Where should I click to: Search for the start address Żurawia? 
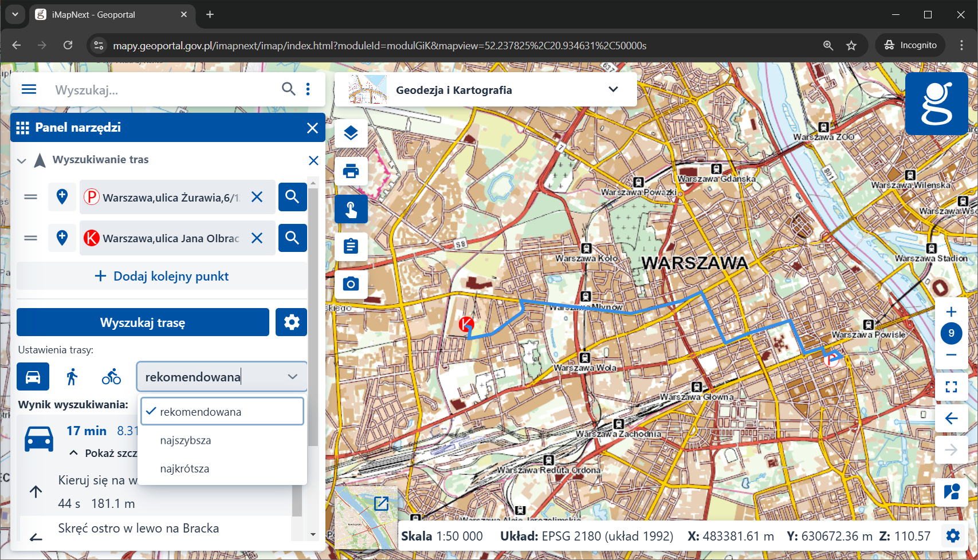click(x=292, y=196)
